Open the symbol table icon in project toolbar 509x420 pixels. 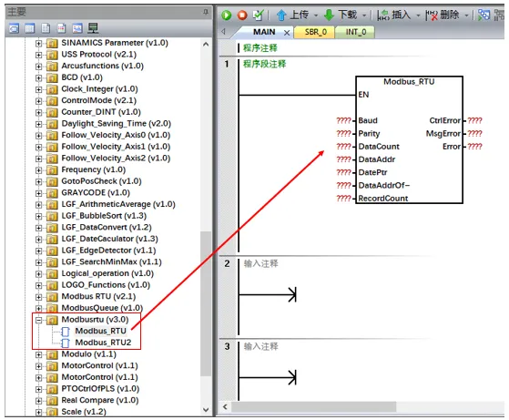click(x=14, y=28)
